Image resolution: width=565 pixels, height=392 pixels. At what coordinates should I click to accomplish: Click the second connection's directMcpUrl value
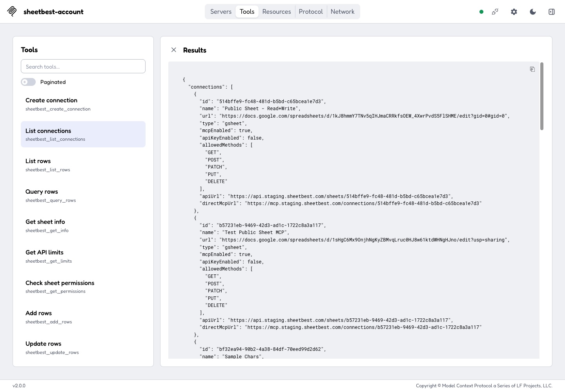[x=363, y=327]
